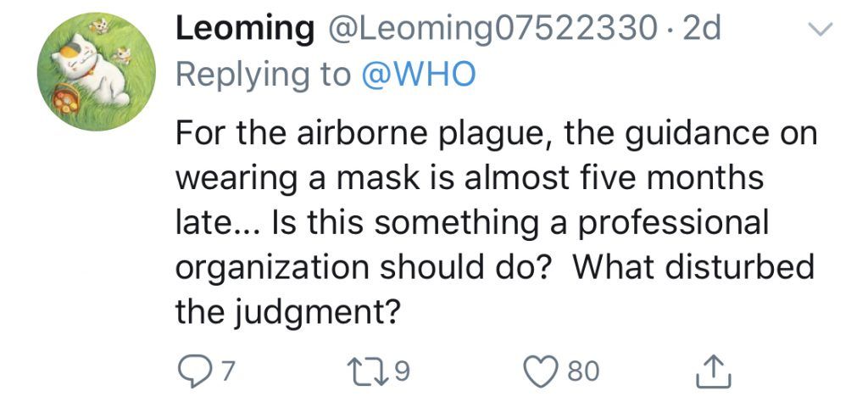Click the final words "the judgment?"
This screenshot has height=413, width=868.
coord(287,313)
